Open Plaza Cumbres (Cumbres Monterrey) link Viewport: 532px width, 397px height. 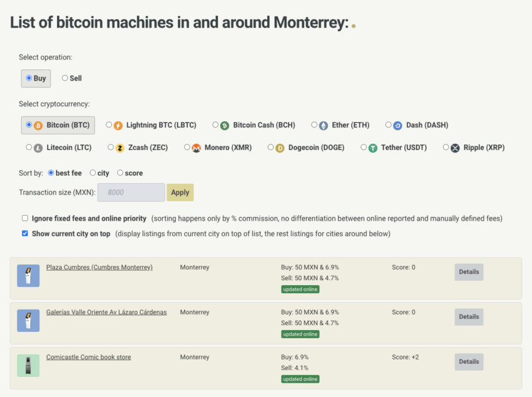pos(99,268)
